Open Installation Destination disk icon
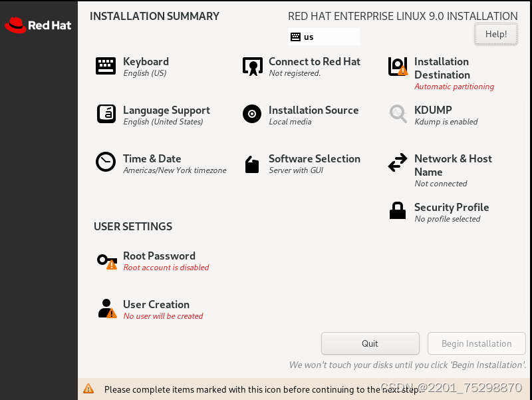Screen dimensions: 532x400 point(397,66)
